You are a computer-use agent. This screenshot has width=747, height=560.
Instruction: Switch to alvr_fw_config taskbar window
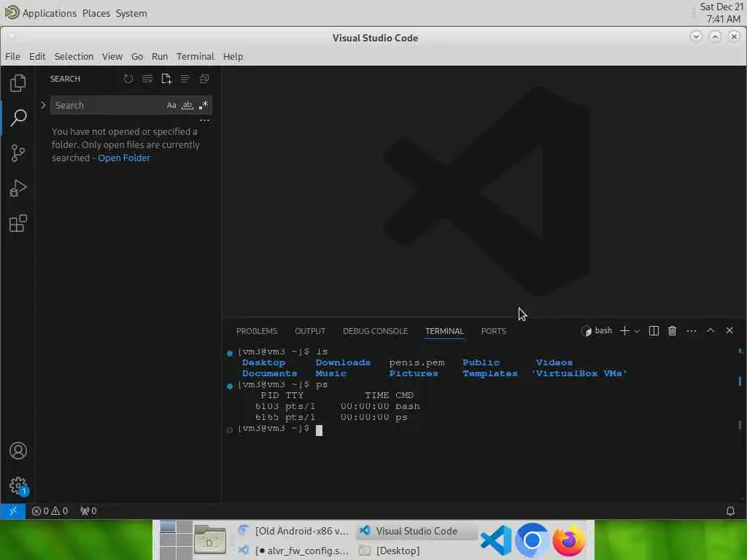point(294,551)
